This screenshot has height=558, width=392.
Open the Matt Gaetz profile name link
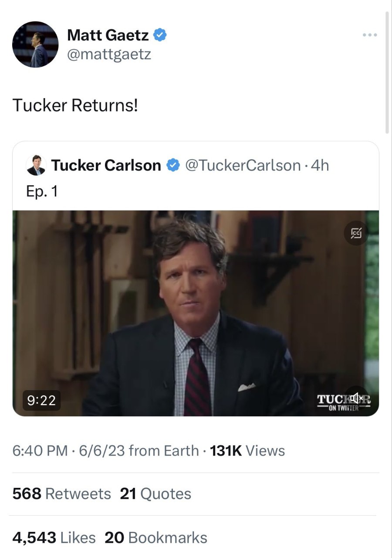(108, 35)
